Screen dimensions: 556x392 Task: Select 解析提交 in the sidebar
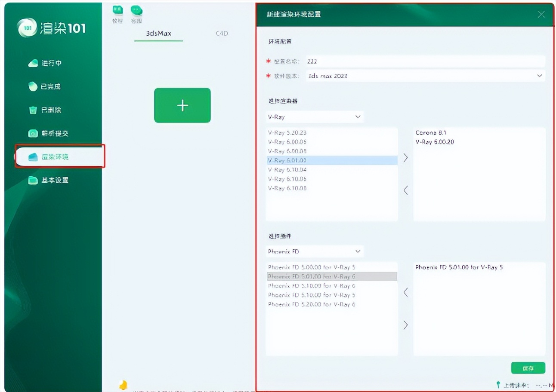(x=48, y=133)
